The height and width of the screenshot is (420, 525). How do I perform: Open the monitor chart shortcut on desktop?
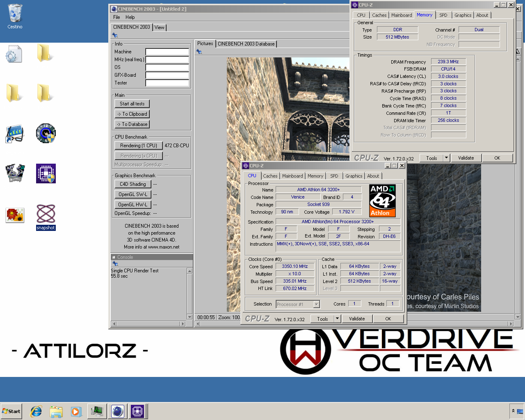(x=15, y=134)
